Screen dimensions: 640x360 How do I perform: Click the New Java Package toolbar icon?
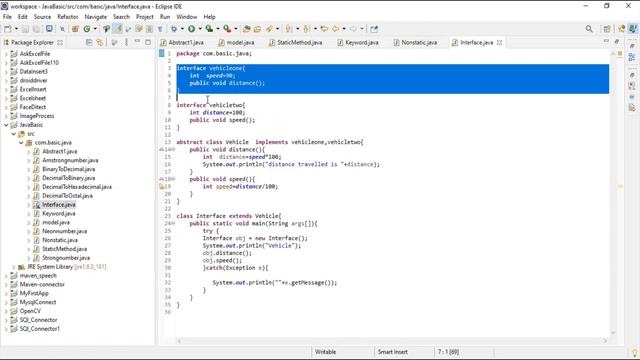click(75, 29)
